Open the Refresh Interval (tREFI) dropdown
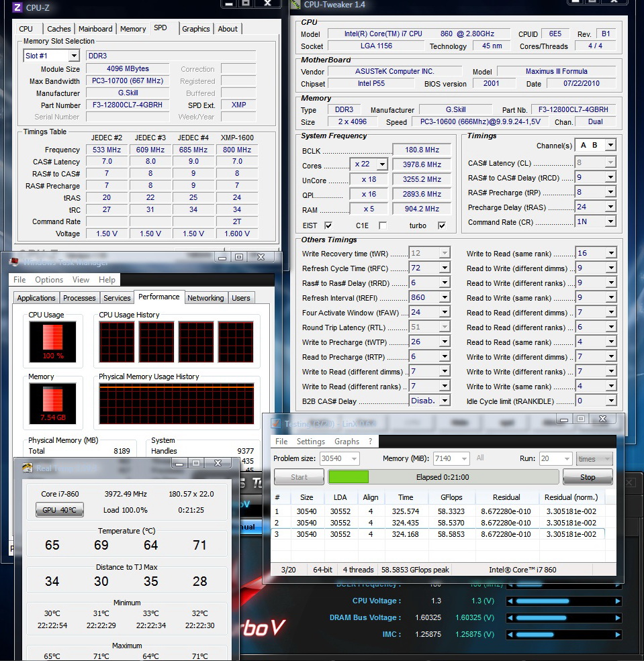 coord(445,297)
